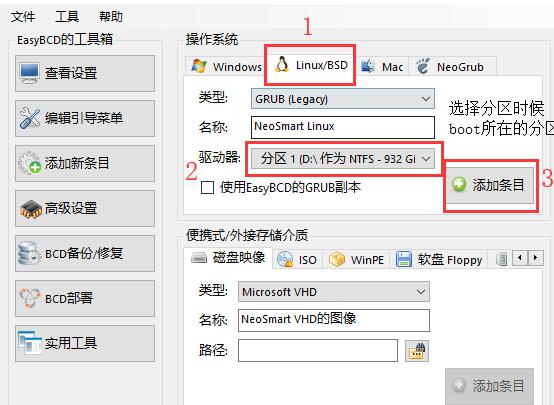Viewport: 554px width, 405px height.
Task: Enable 使用EasyBCD的GRUB副本 checkbox
Action: [207, 187]
